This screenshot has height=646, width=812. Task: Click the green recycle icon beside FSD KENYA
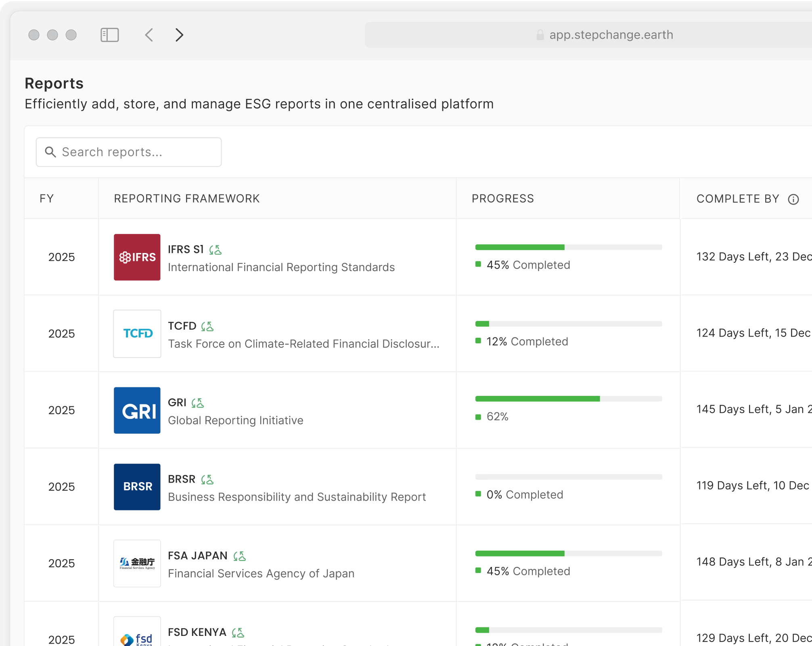pyautogui.click(x=238, y=632)
